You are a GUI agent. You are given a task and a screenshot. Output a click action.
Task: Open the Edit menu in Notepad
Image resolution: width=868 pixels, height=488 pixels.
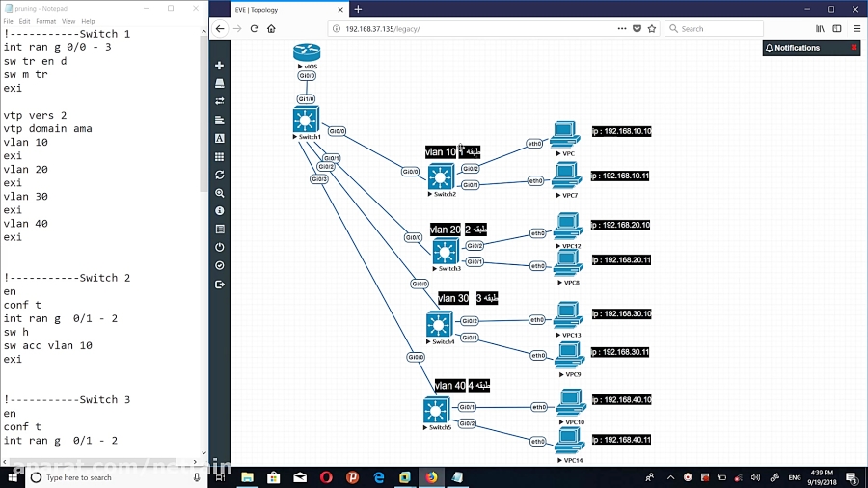(24, 21)
